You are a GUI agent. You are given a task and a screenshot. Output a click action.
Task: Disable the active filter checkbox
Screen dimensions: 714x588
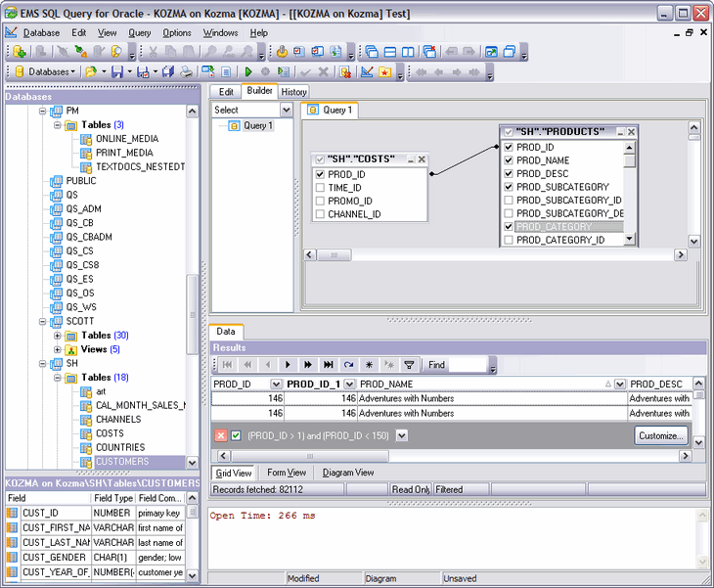(236, 435)
